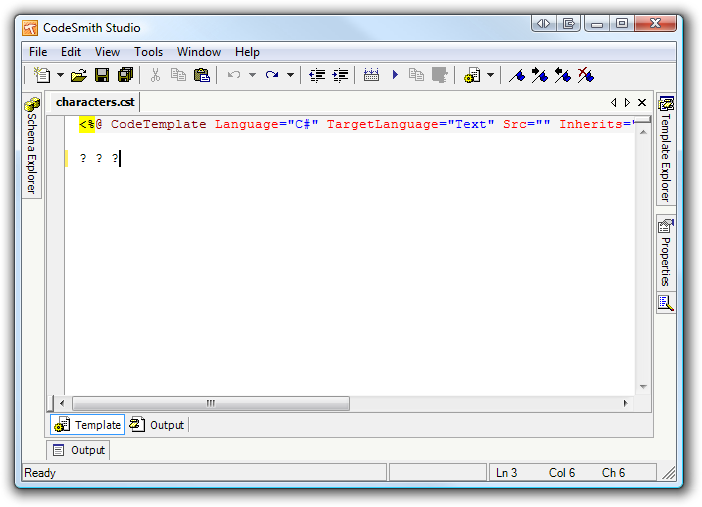Screen dimensions: 702x507
Task: Click the Copy icon next to the scissors
Action: point(178,75)
